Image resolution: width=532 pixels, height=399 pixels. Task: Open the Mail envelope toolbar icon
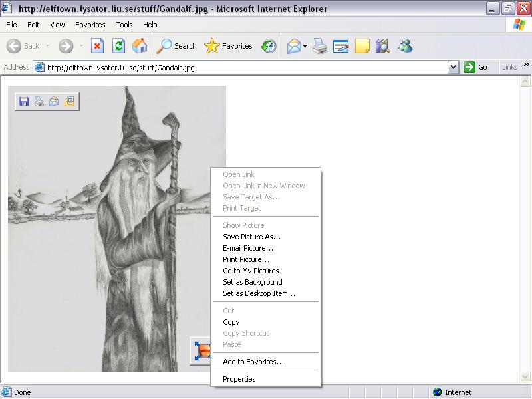click(x=294, y=46)
